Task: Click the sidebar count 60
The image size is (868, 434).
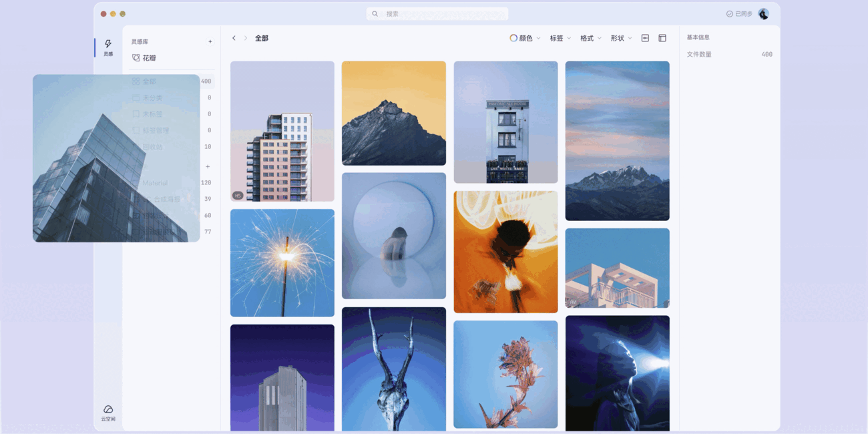Action: (x=208, y=216)
